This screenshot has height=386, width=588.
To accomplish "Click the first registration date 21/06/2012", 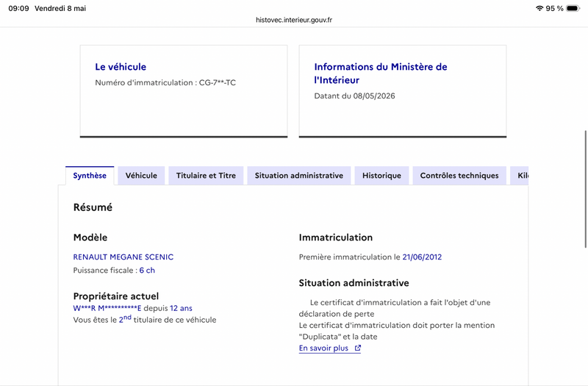I will coord(422,257).
